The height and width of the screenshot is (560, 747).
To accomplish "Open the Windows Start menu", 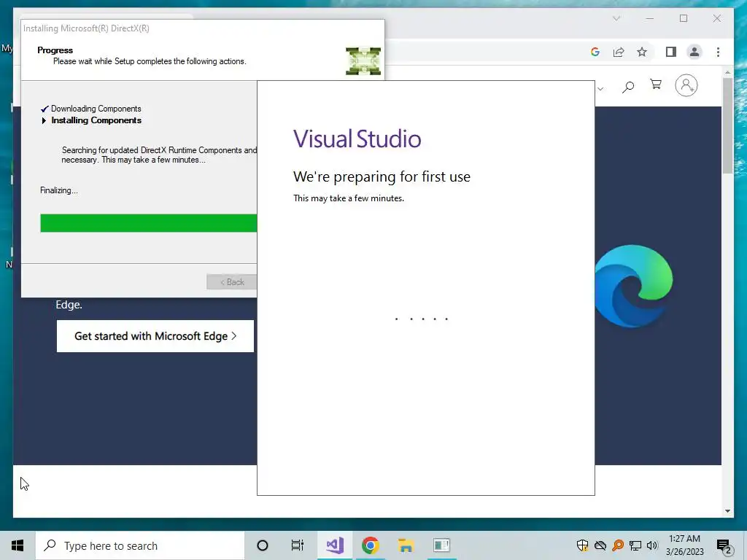I will pyautogui.click(x=18, y=545).
